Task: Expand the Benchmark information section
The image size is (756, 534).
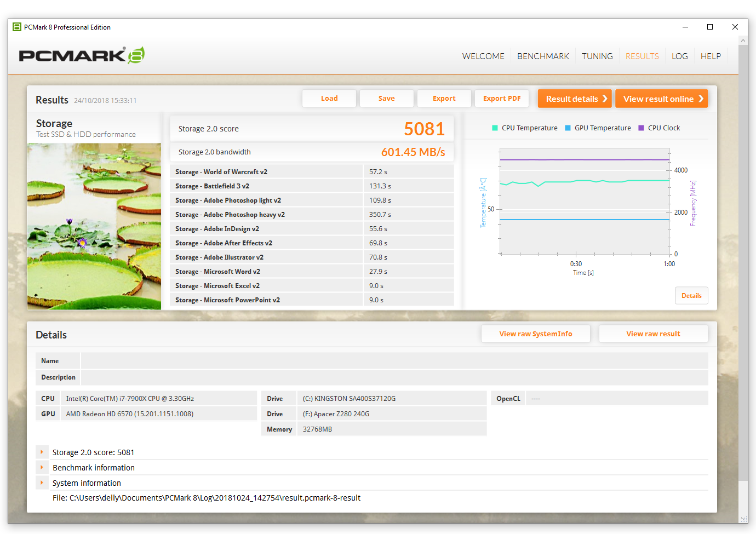Action: click(x=42, y=468)
